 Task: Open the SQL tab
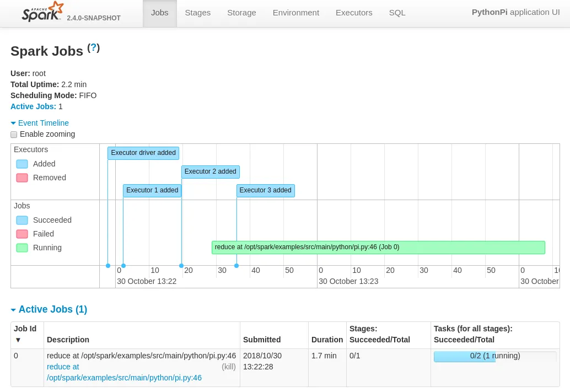[397, 13]
